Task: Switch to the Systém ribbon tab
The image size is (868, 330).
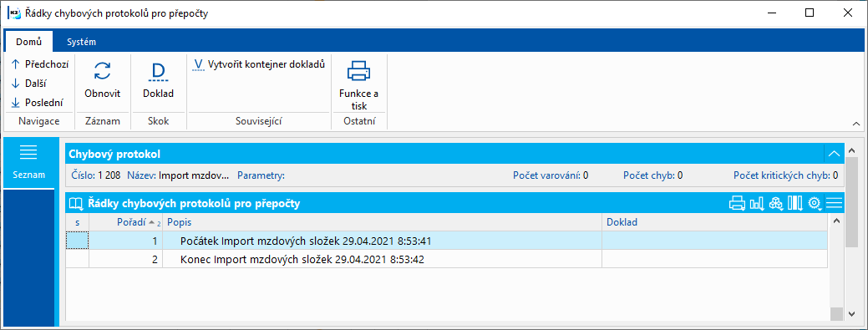Action: pyautogui.click(x=81, y=42)
